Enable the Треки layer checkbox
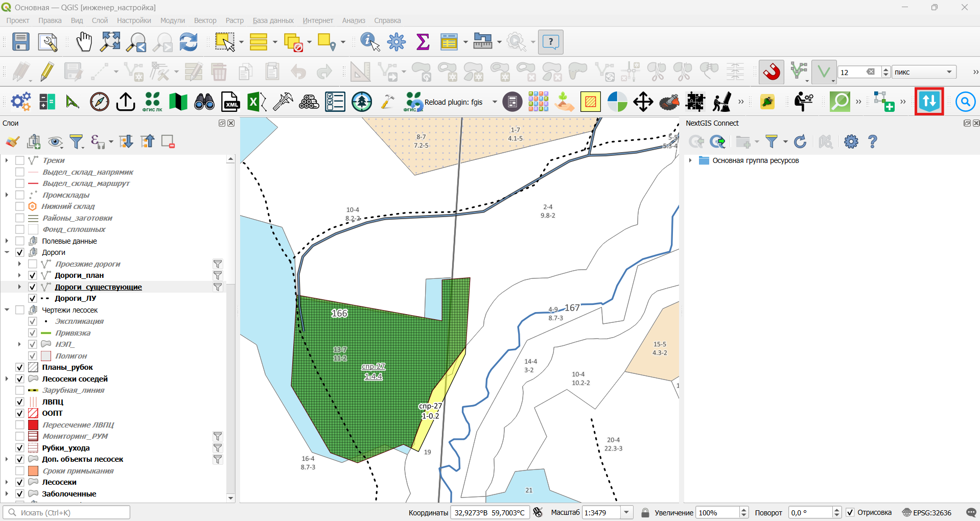This screenshot has width=980, height=521. (20, 160)
